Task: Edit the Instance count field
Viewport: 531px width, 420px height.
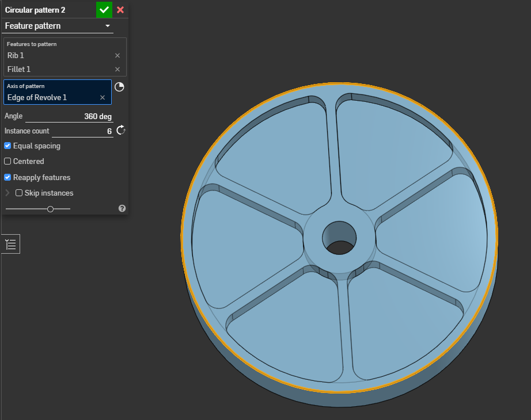Action: pos(82,131)
